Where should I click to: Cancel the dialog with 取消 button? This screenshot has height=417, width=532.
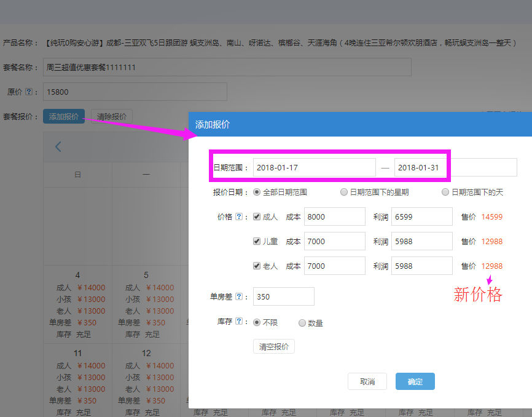[x=367, y=381]
